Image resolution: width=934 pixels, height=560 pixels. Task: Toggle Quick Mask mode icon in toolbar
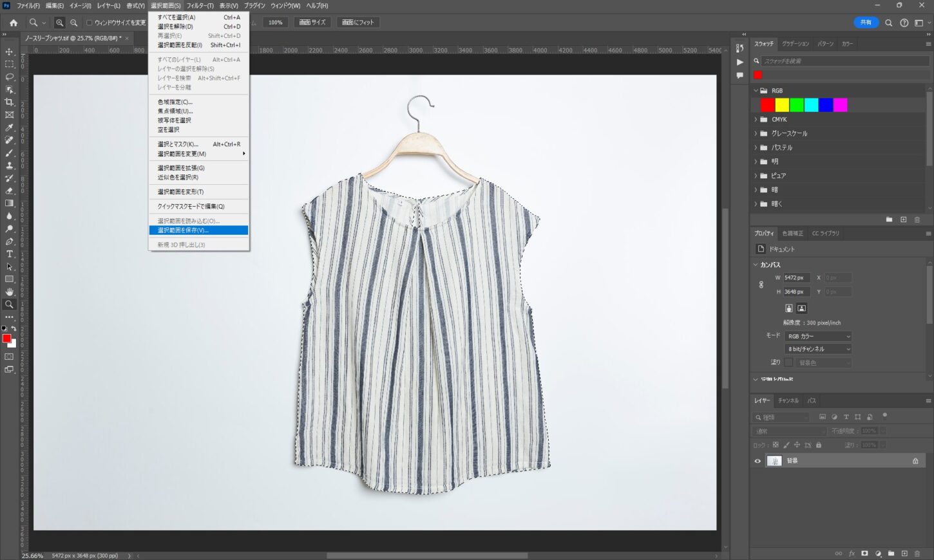(x=9, y=357)
